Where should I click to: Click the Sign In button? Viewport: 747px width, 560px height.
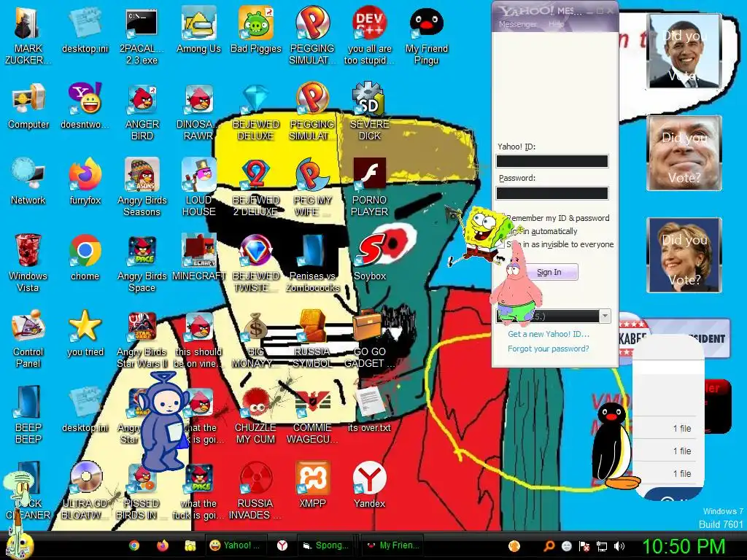click(549, 272)
